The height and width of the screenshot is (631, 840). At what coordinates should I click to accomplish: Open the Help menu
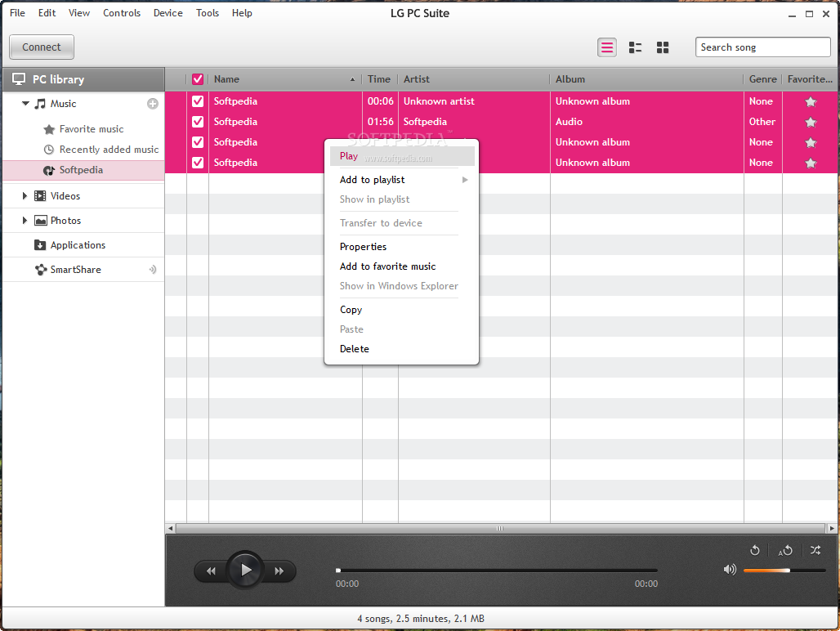click(242, 13)
